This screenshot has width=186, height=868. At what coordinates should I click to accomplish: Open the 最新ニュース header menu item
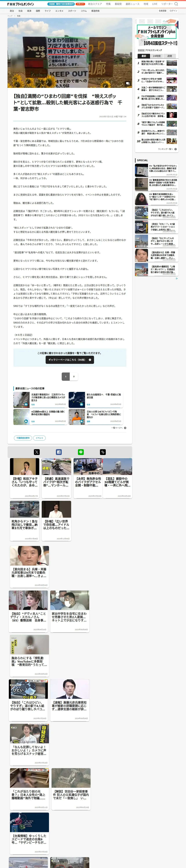pyautogui.click(x=133, y=4)
